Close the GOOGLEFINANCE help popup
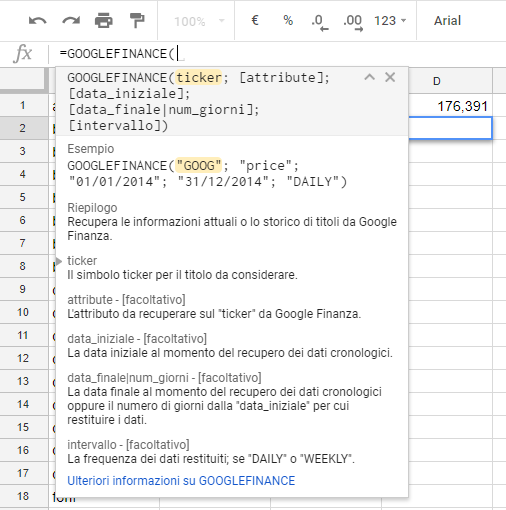This screenshot has width=506, height=510. click(390, 77)
